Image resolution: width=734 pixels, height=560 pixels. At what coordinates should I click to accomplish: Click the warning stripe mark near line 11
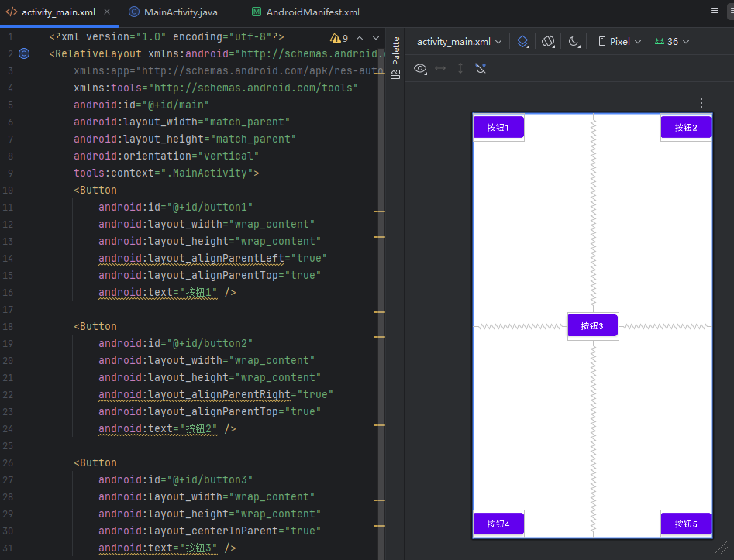pyautogui.click(x=380, y=211)
